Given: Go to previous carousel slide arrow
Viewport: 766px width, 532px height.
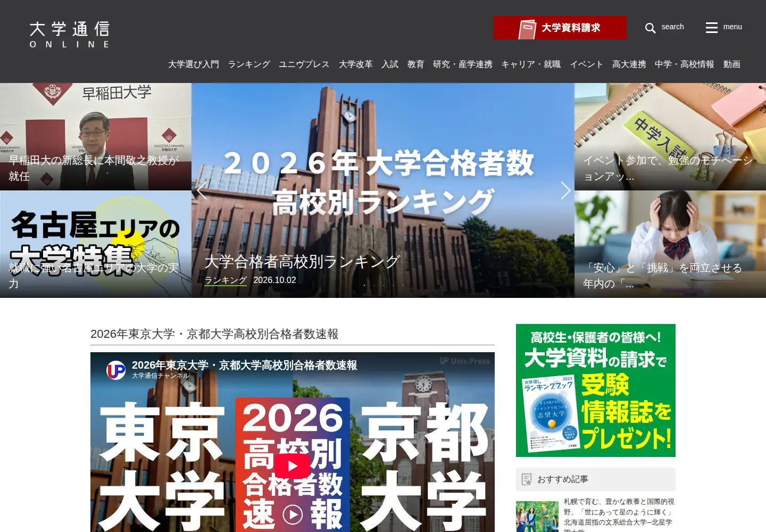Looking at the screenshot, I should pyautogui.click(x=202, y=190).
